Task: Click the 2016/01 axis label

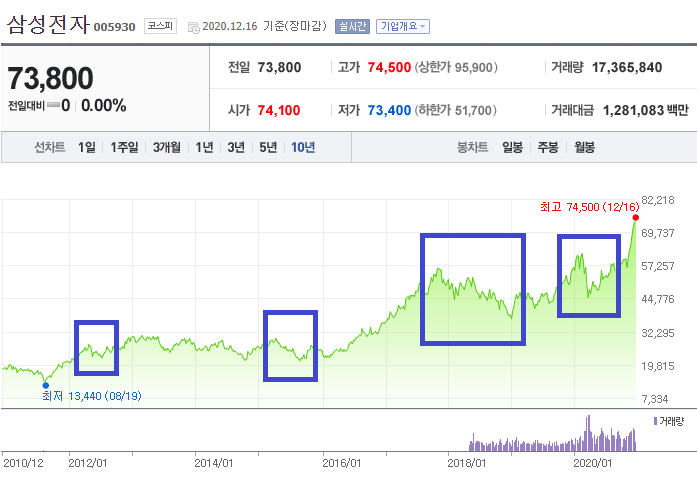Action: point(341,463)
